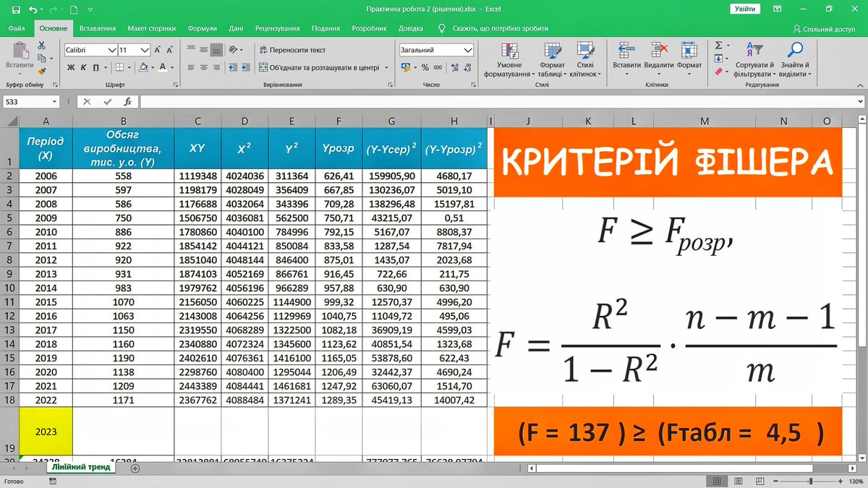This screenshot has width=868, height=488.
Task: Click the Format cells (Формат) icon
Action: (x=689, y=50)
